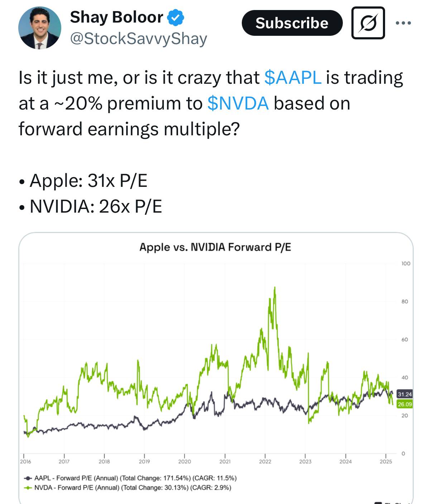This screenshot has height=504, width=432.
Task: Open the Apple vs. NVIDIA chart image
Action: [216, 368]
